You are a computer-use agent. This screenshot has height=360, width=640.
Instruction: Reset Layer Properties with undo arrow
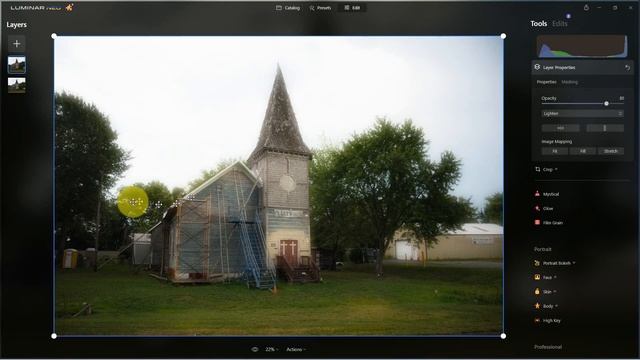(x=627, y=67)
